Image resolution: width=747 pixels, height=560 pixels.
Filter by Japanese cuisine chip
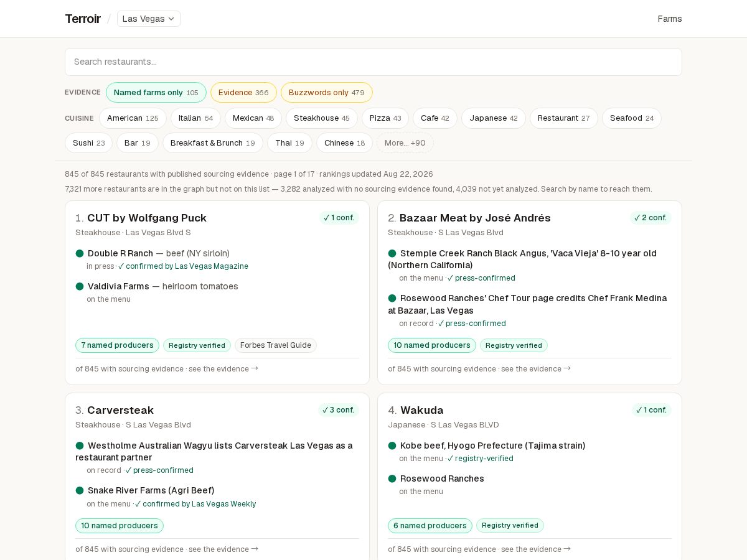pos(494,118)
